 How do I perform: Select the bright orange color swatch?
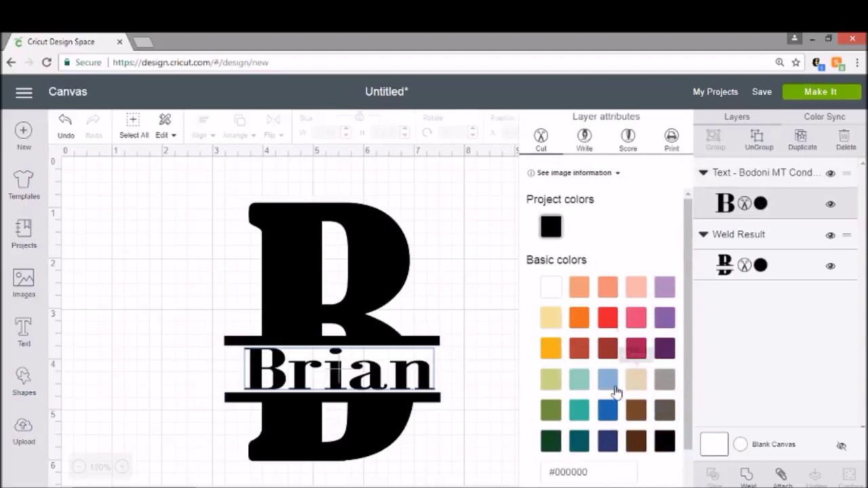pyautogui.click(x=579, y=317)
